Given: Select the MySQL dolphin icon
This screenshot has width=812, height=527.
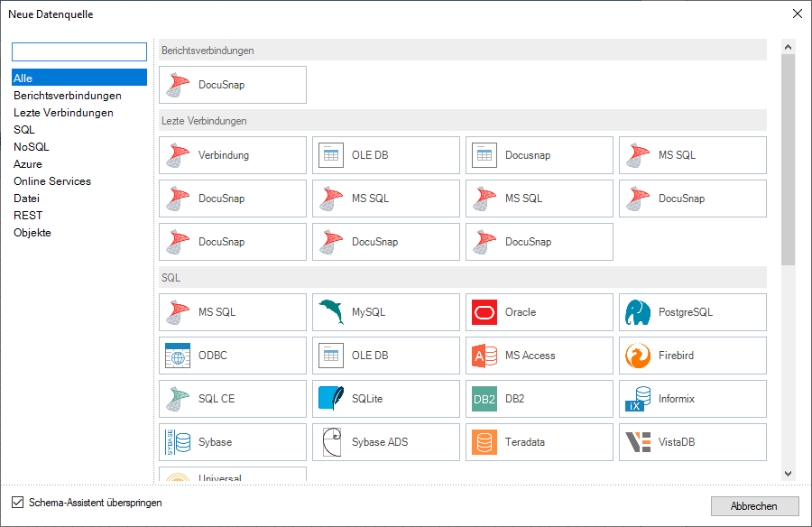Looking at the screenshot, I should coord(331,312).
